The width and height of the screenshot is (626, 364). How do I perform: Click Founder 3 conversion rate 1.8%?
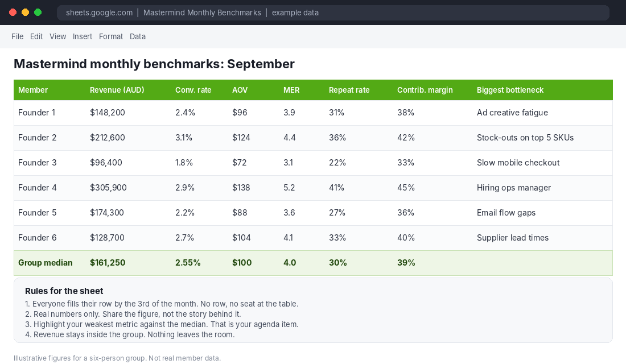[x=184, y=163]
